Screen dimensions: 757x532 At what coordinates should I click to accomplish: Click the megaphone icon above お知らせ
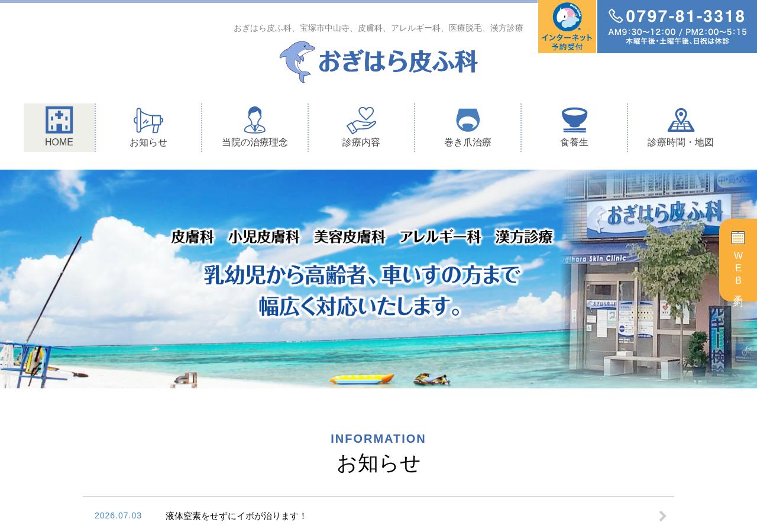pos(148,121)
